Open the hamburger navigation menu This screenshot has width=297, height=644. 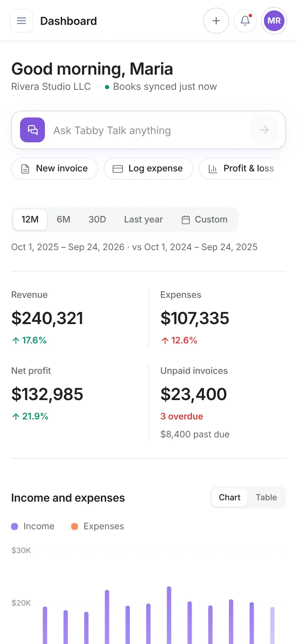pyautogui.click(x=21, y=21)
